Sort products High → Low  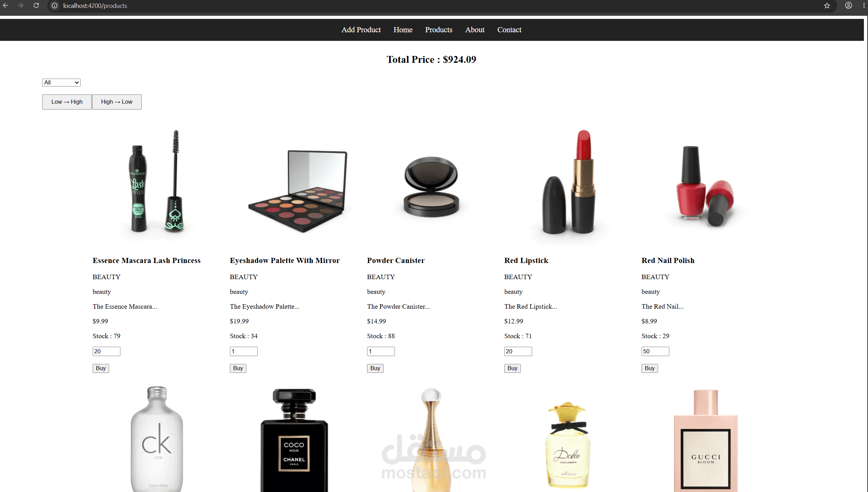(x=117, y=102)
